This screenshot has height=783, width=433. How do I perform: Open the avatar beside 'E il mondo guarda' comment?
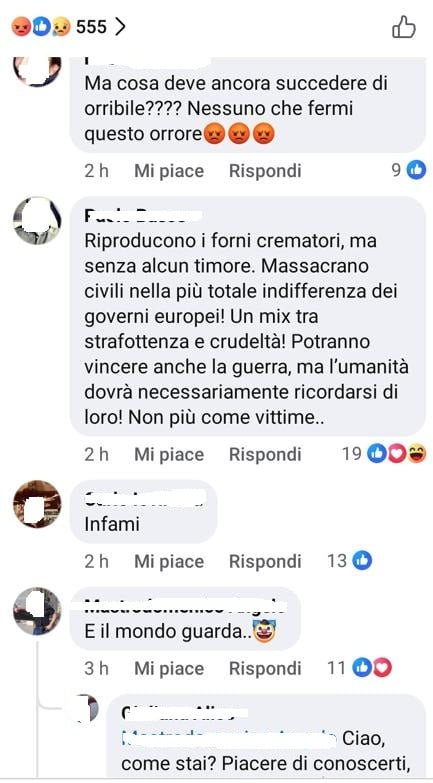[37, 611]
